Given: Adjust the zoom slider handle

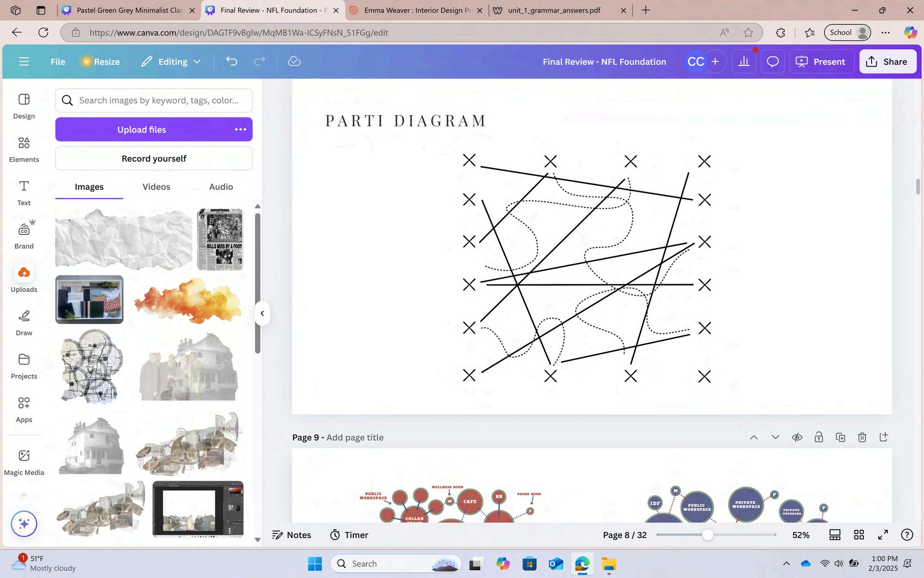Looking at the screenshot, I should click(x=707, y=535).
